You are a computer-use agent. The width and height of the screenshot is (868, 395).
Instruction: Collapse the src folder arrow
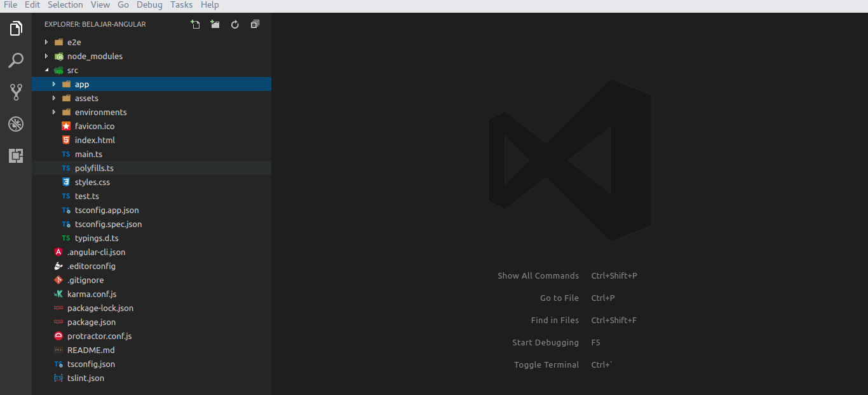[x=46, y=70]
